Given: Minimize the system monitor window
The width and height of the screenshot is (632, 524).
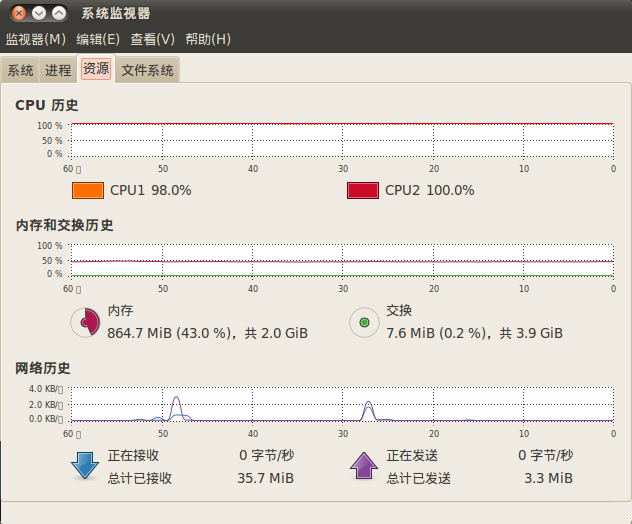Looking at the screenshot, I should tap(39, 14).
